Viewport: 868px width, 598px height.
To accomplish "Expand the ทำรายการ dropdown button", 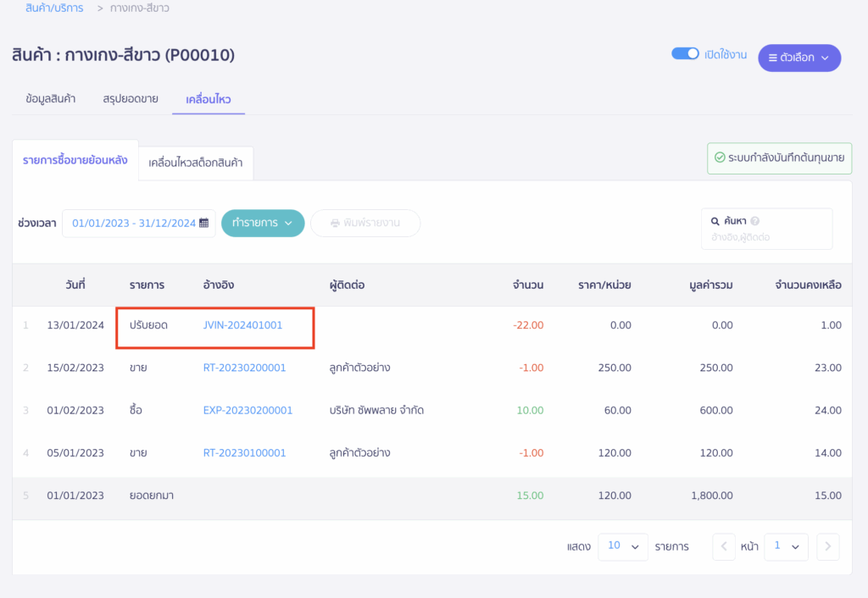I will tap(263, 223).
